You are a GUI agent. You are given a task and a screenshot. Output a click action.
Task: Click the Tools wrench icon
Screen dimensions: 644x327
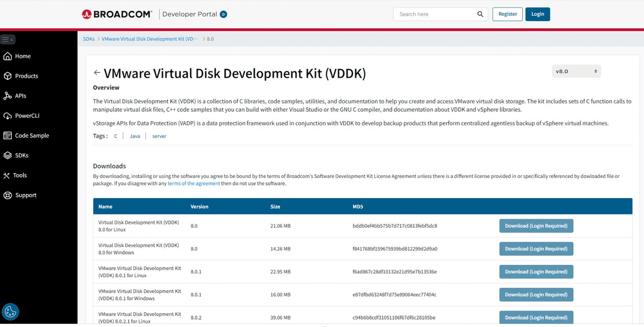pyautogui.click(x=7, y=175)
